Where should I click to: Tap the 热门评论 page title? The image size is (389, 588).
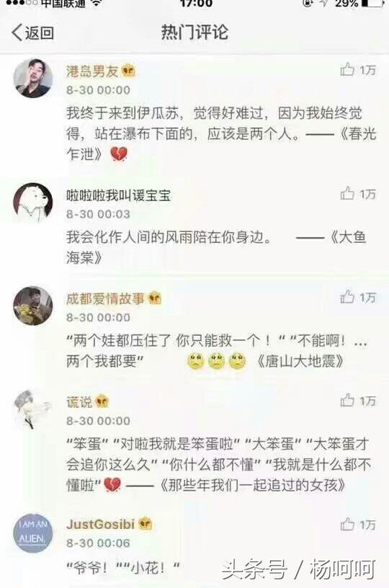[x=194, y=32]
